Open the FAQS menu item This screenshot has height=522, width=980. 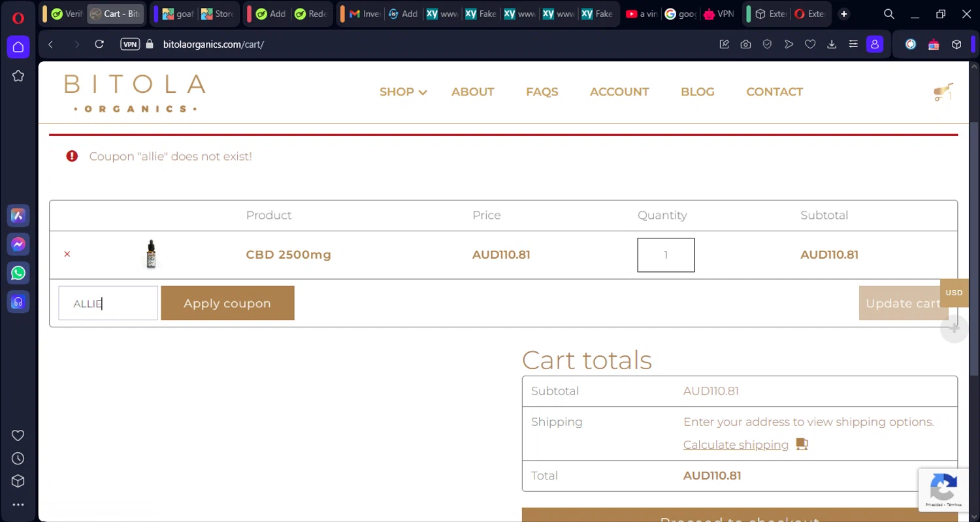[542, 92]
